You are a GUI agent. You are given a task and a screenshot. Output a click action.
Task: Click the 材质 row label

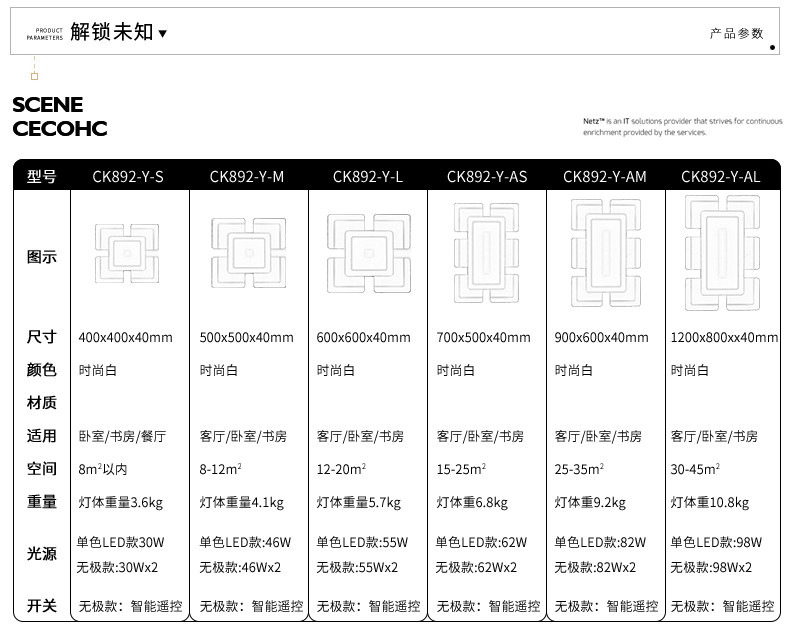[x=42, y=403]
